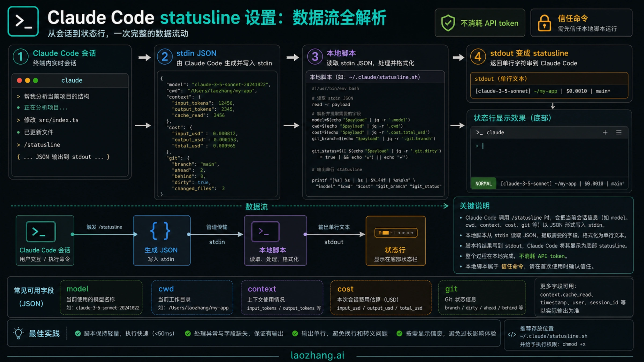Click the terminal prompt logo beside the title
Viewport: 644px width, 362px height.
pos(23,21)
